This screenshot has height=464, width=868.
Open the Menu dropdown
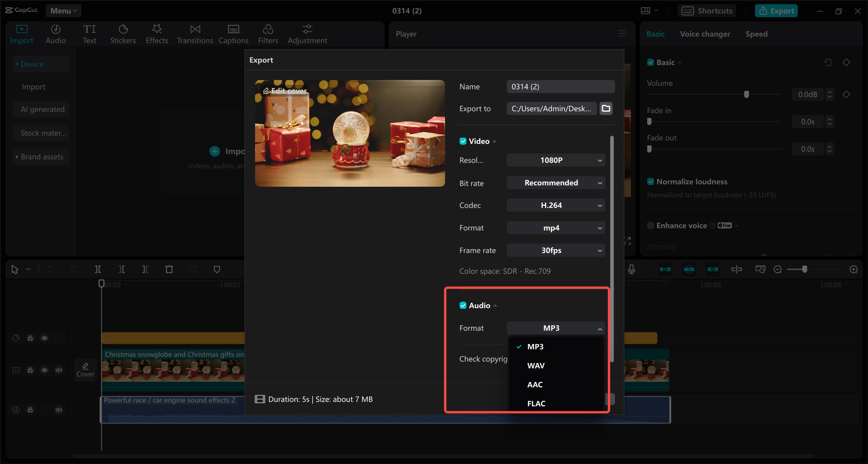click(x=63, y=11)
